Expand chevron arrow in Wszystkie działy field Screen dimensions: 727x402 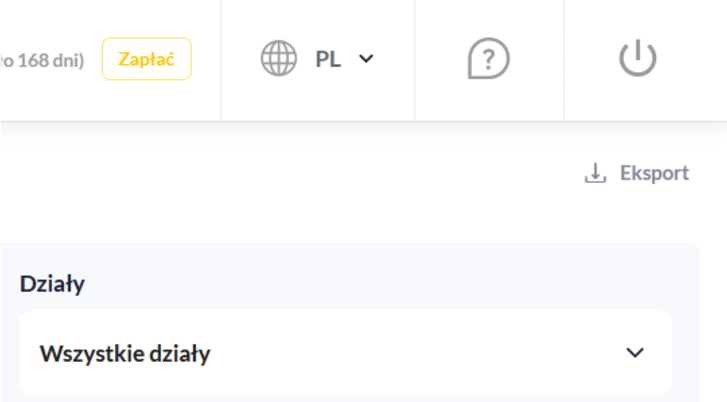point(635,353)
